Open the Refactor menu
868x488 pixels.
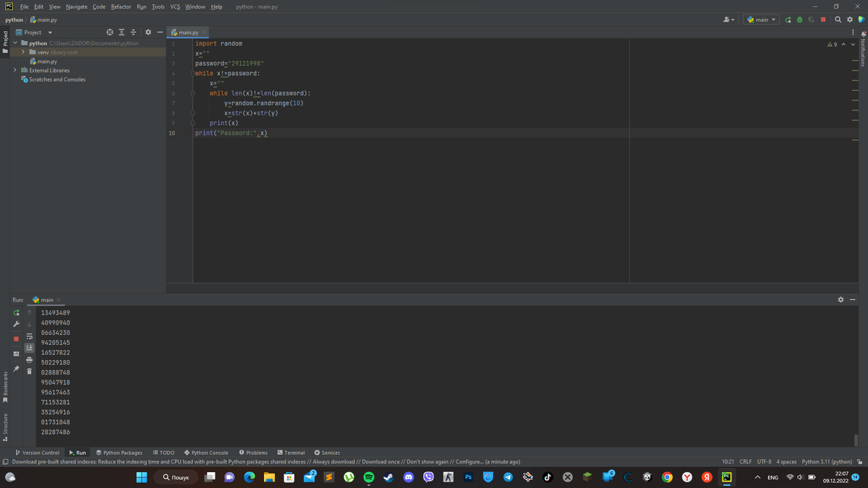click(121, 7)
